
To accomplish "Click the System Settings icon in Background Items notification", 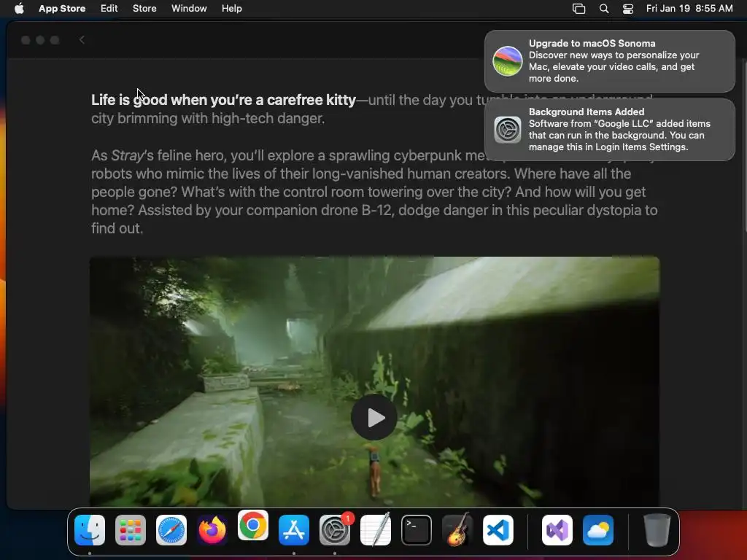I will (508, 130).
